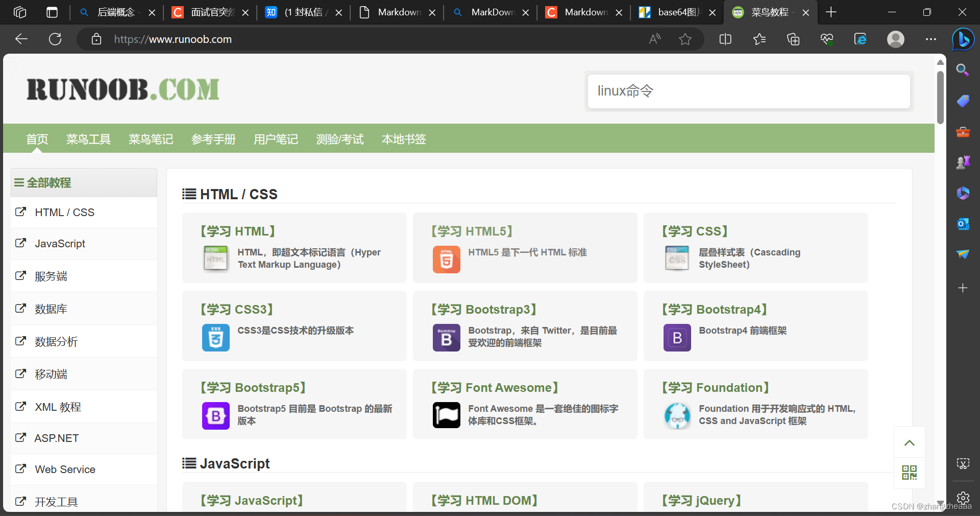Viewport: 980px width, 516px height.
Task: Click the QR code icon
Action: 910,473
